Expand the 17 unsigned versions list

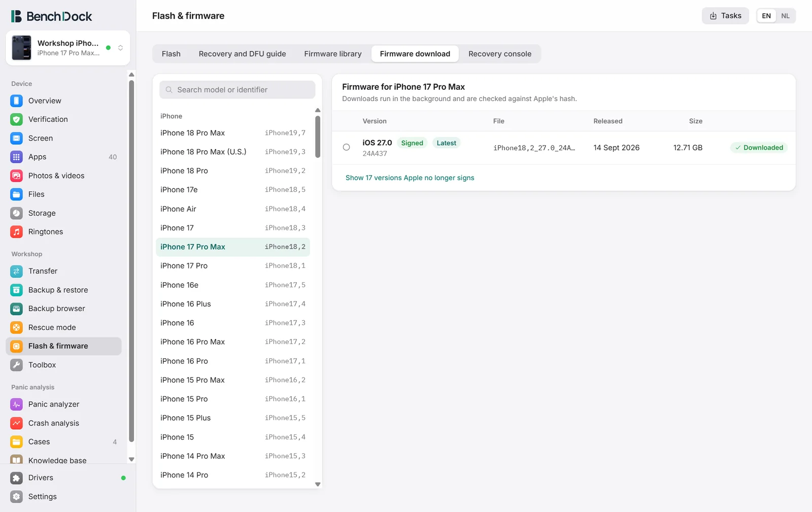tap(410, 178)
